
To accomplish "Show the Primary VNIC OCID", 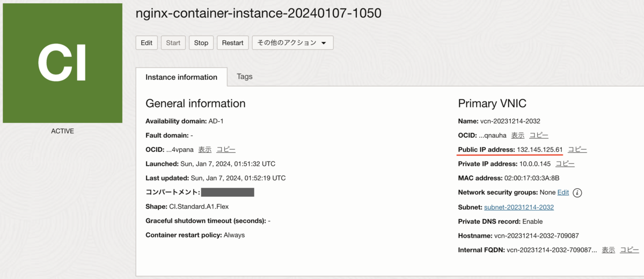I will click(517, 135).
